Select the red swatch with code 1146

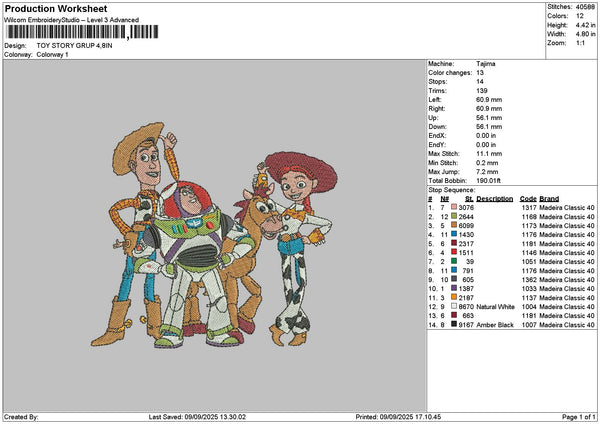[454, 252]
